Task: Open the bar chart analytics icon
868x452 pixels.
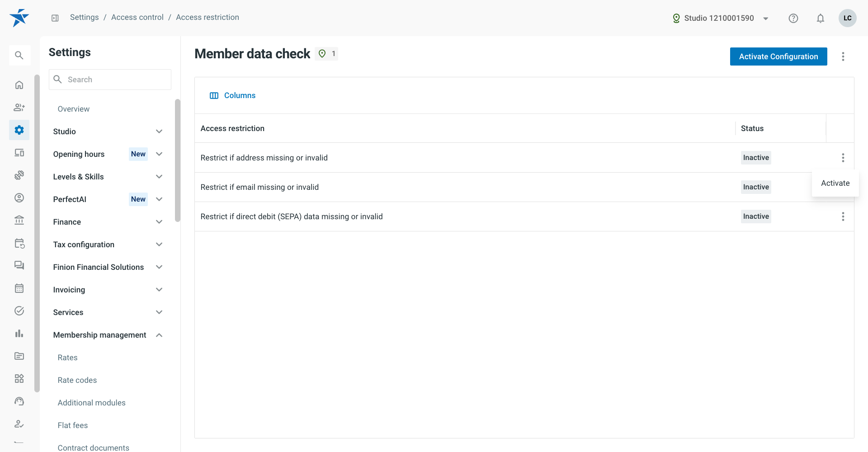Action: [x=19, y=334]
